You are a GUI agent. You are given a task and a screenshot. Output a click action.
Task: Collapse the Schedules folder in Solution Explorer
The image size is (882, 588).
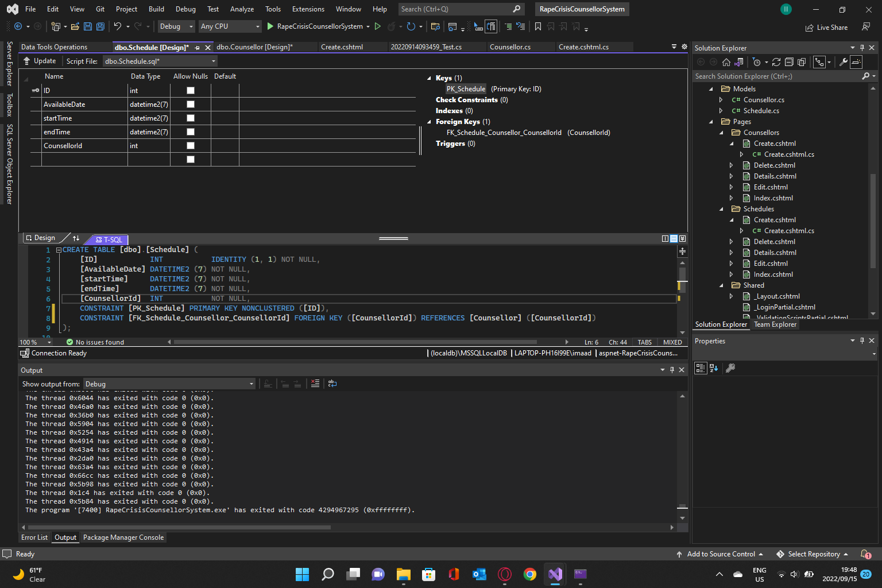tap(722, 209)
